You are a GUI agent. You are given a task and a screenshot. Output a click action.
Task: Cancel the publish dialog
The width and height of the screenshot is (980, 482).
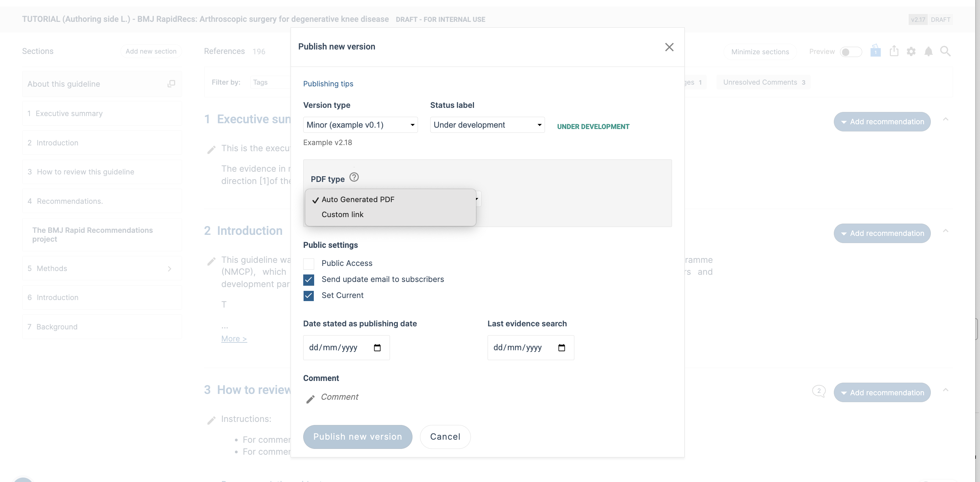click(x=445, y=437)
